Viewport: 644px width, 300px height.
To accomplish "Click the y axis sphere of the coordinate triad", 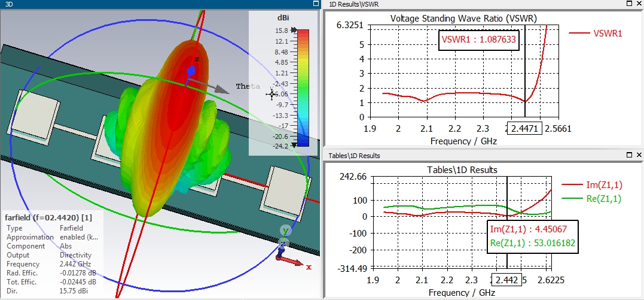I will tap(285, 231).
